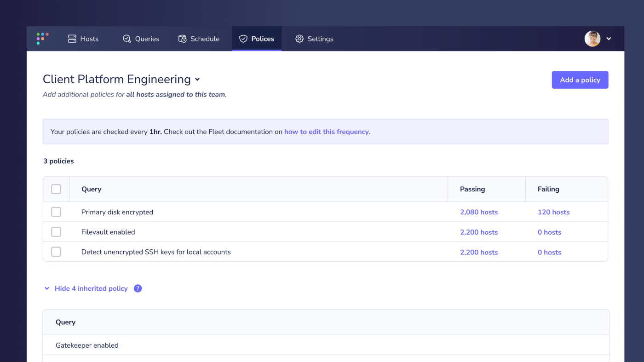Click the Schedule clock icon
Screen dimensions: 644x362
pyautogui.click(x=183, y=39)
